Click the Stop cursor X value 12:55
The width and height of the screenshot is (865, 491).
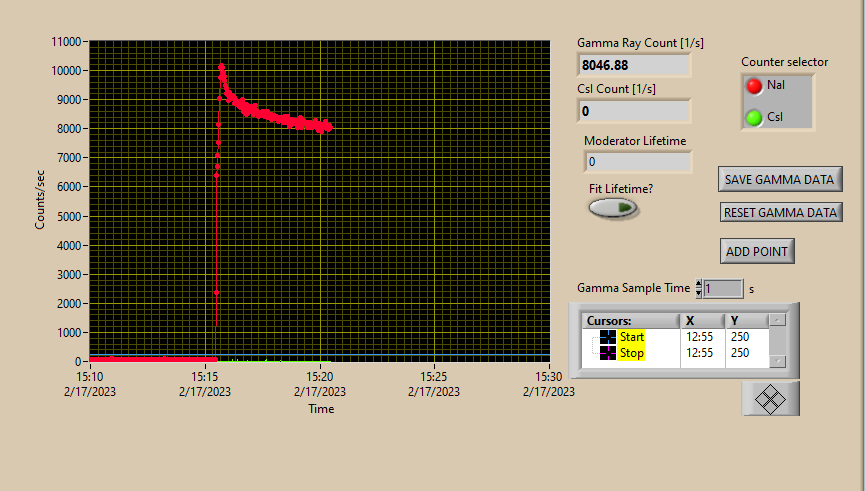coord(700,353)
